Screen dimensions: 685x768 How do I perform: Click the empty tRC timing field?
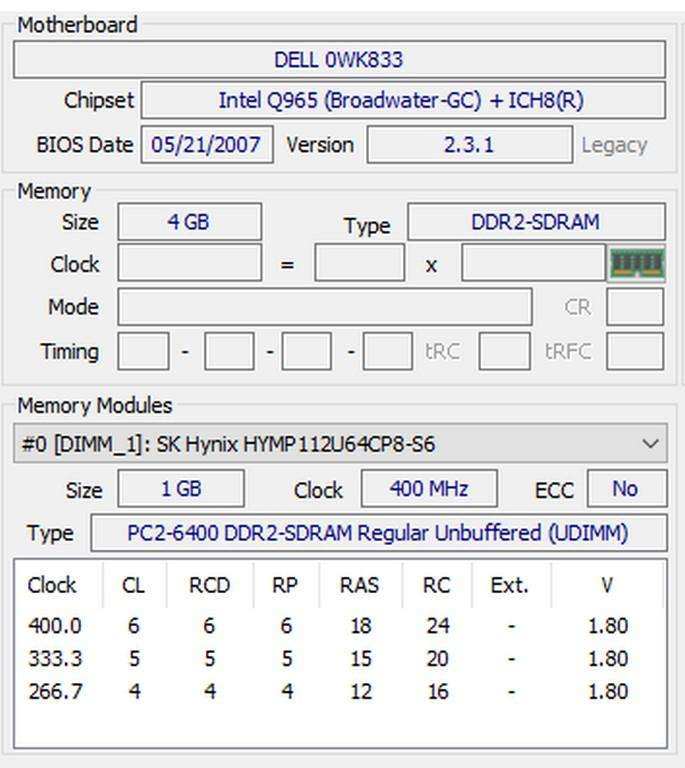(x=504, y=352)
